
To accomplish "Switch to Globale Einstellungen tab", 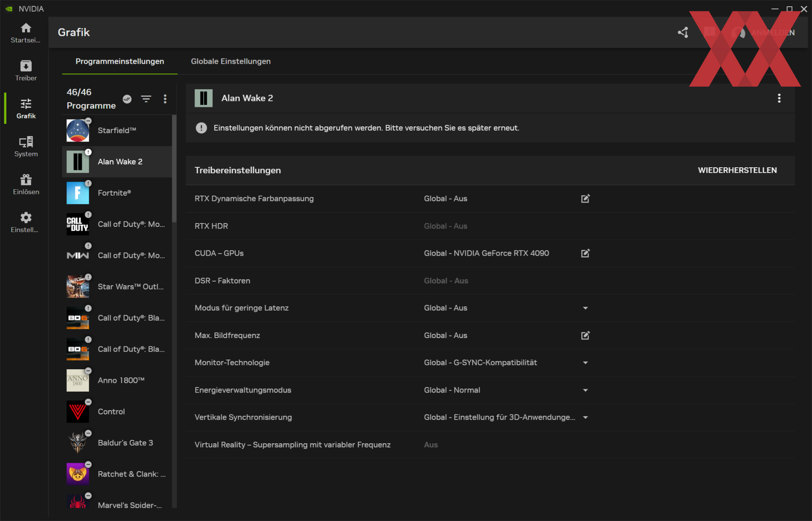I will [230, 62].
